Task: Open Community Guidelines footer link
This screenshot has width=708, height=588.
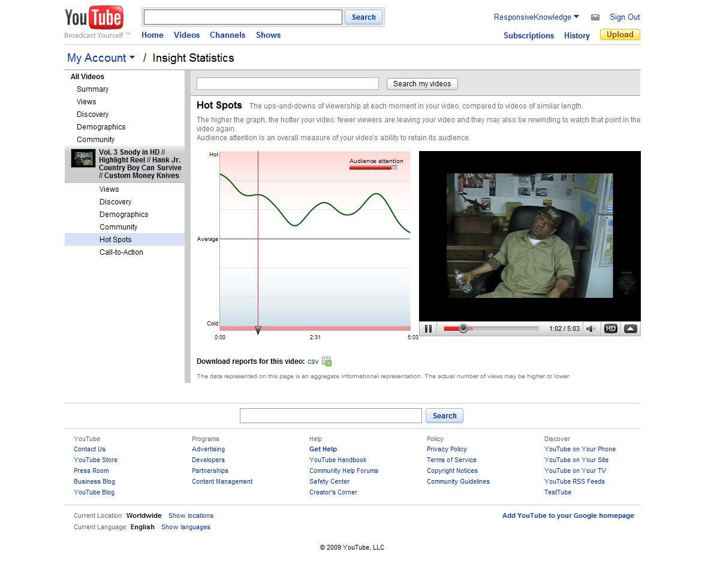Action: 458,482
